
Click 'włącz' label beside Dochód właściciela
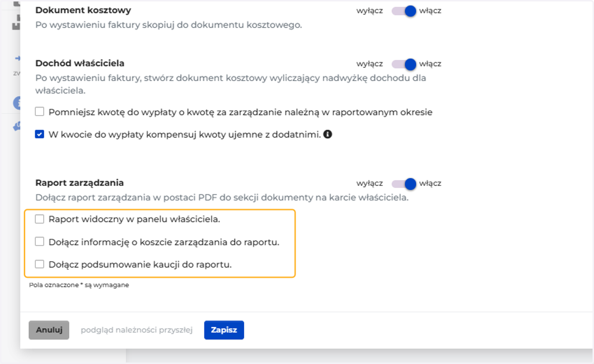click(x=430, y=64)
